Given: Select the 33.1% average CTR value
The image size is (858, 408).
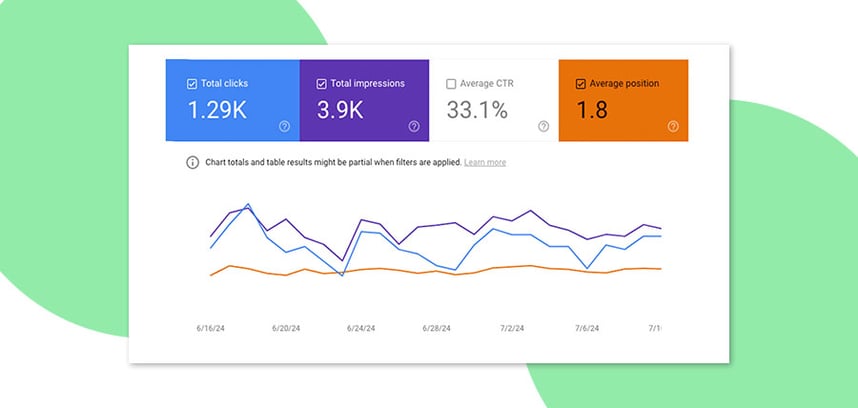Looking at the screenshot, I should 477,110.
